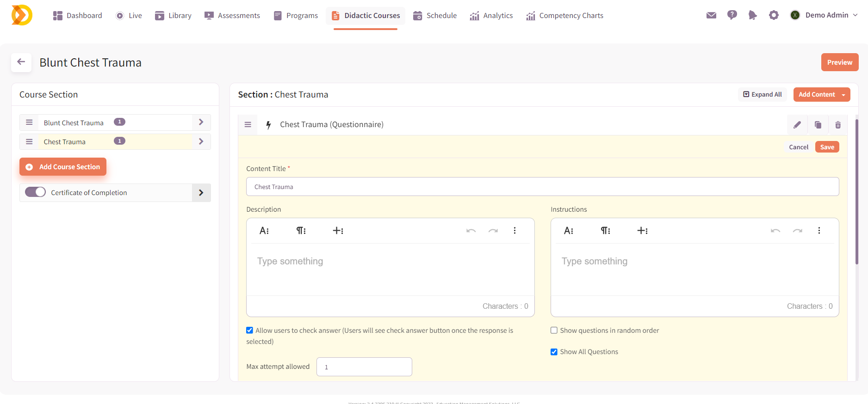Switch to the Competency Charts tab
The height and width of the screenshot is (404, 868).
564,16
